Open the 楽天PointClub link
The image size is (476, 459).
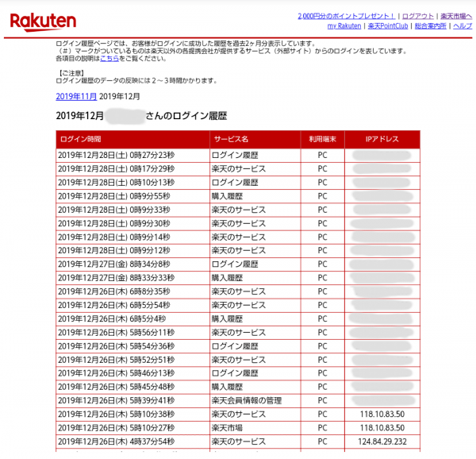(x=388, y=26)
